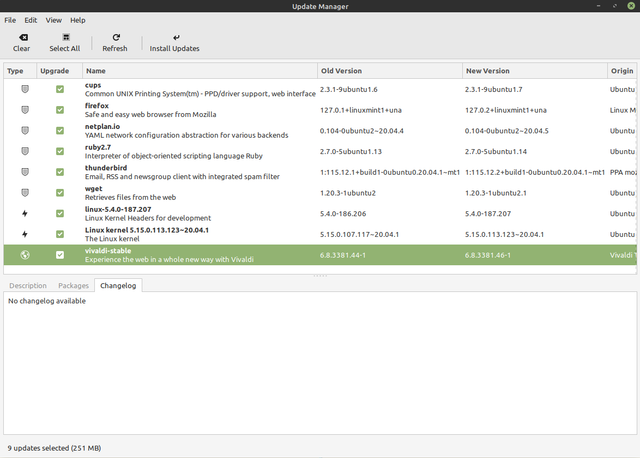Click the globe type icon for vivaldi-stable

pos(25,255)
